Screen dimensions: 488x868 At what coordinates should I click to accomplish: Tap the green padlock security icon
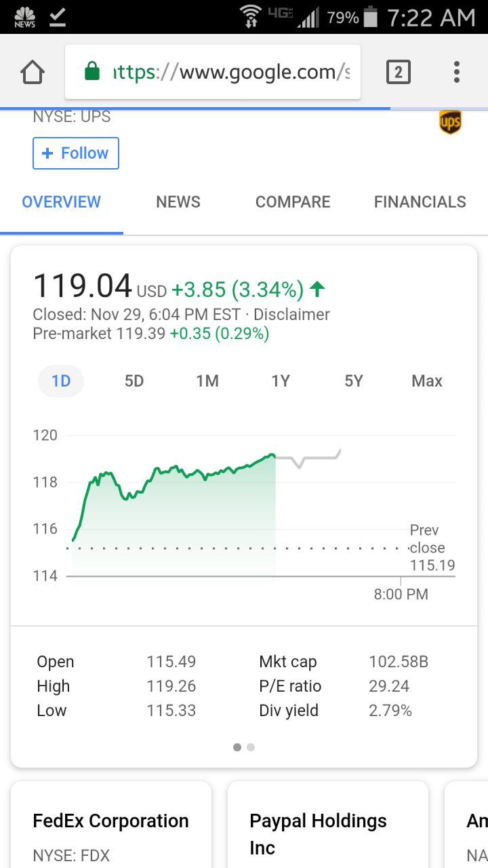(x=92, y=72)
